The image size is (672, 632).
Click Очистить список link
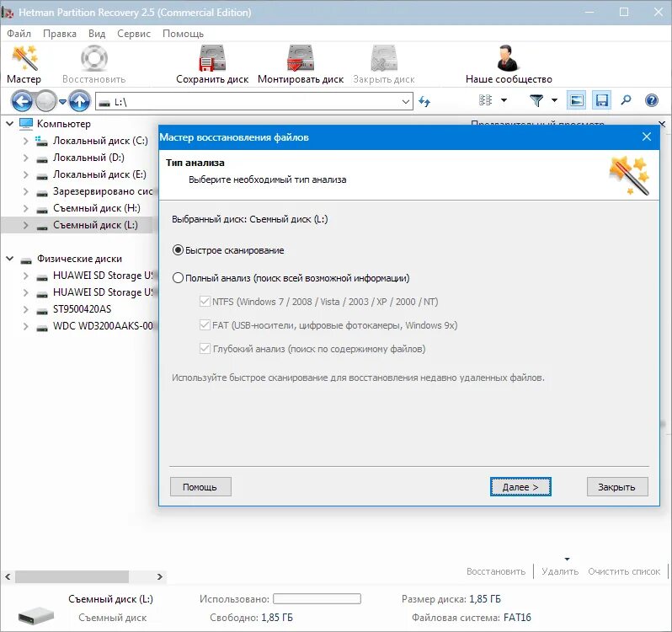(x=624, y=571)
